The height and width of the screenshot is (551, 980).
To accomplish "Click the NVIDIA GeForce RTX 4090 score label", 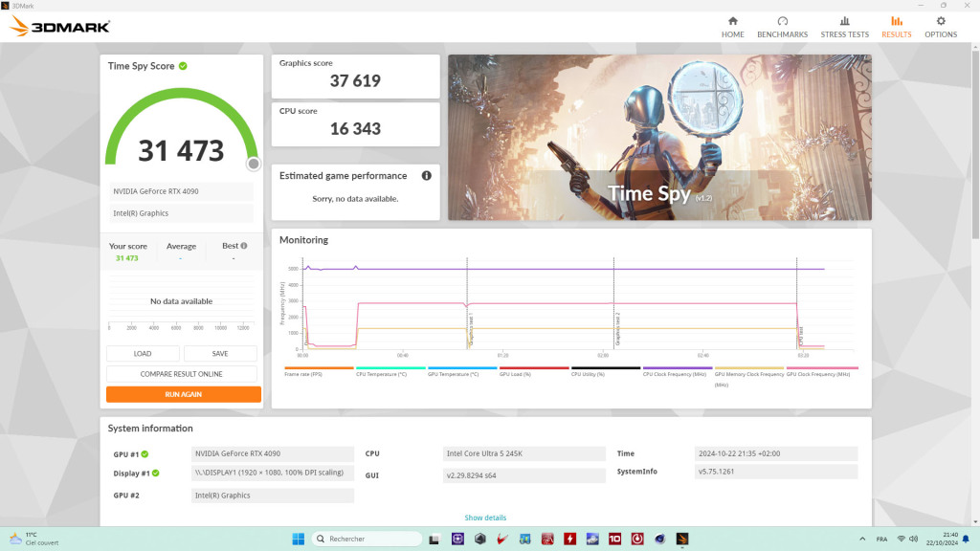I will tap(181, 191).
